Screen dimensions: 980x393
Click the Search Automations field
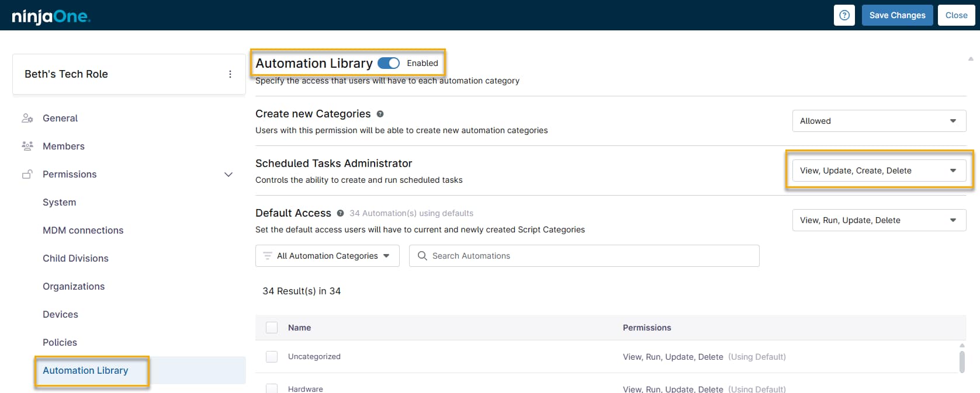[584, 256]
